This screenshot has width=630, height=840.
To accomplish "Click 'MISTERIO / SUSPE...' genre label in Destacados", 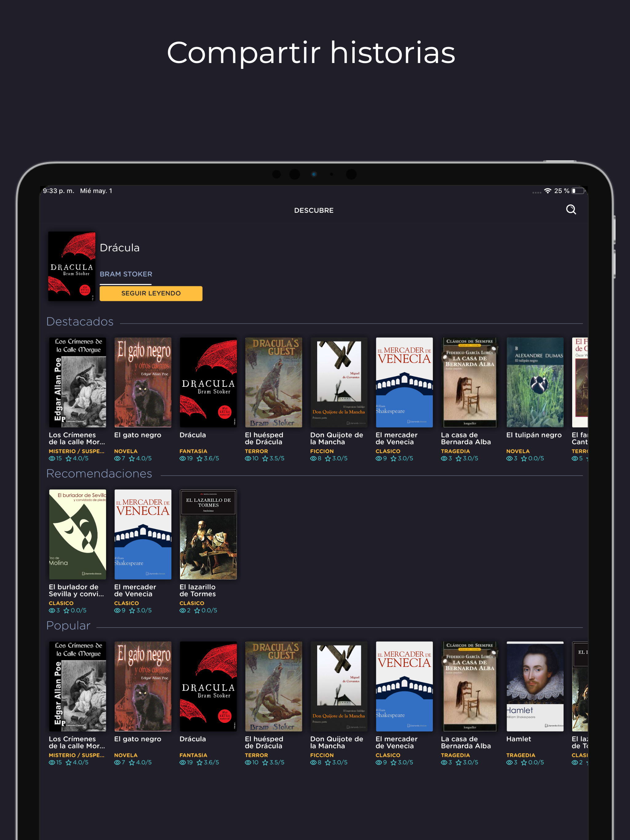I will point(76,451).
